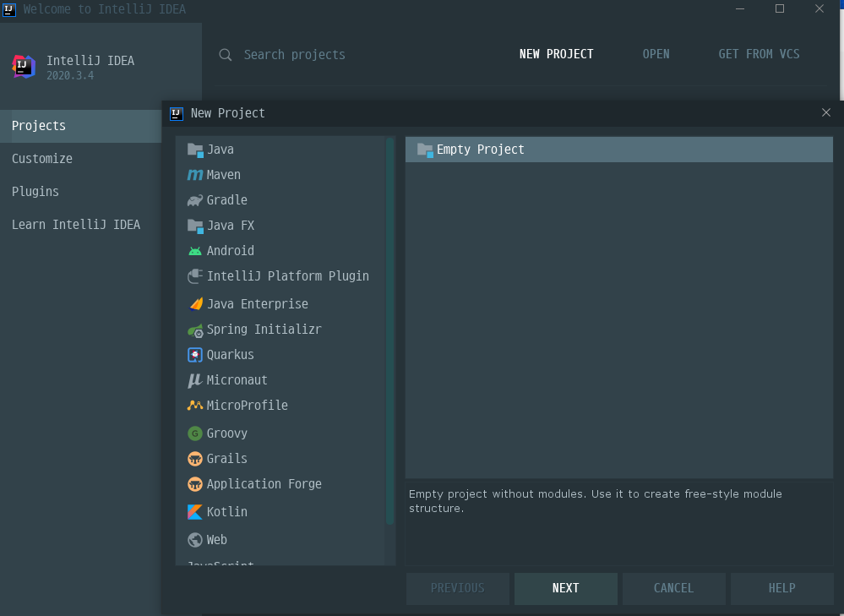Maximize the Welcome to IntelliJ IDEA window
Viewport: 844px width, 616px height.
780,8
